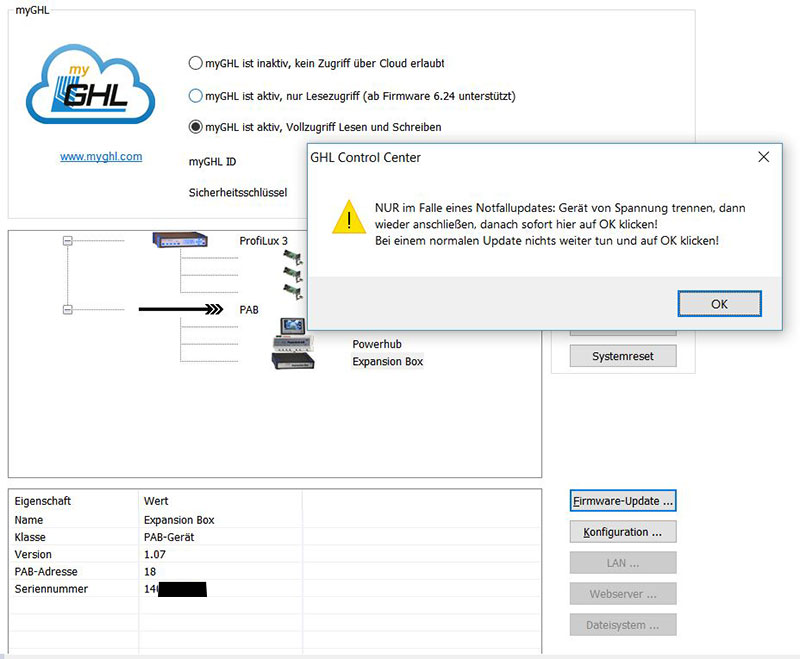Select 'myGHL ist inaktiv' radio option
This screenshot has height=659, width=800.
tap(195, 63)
